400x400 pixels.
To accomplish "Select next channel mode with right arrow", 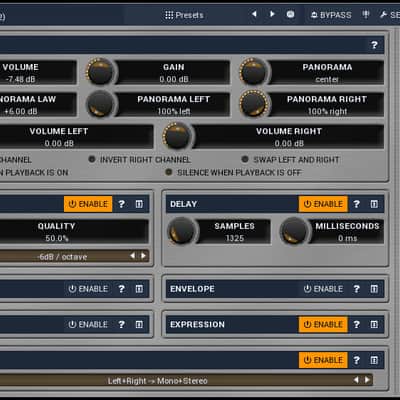I will coord(367,380).
